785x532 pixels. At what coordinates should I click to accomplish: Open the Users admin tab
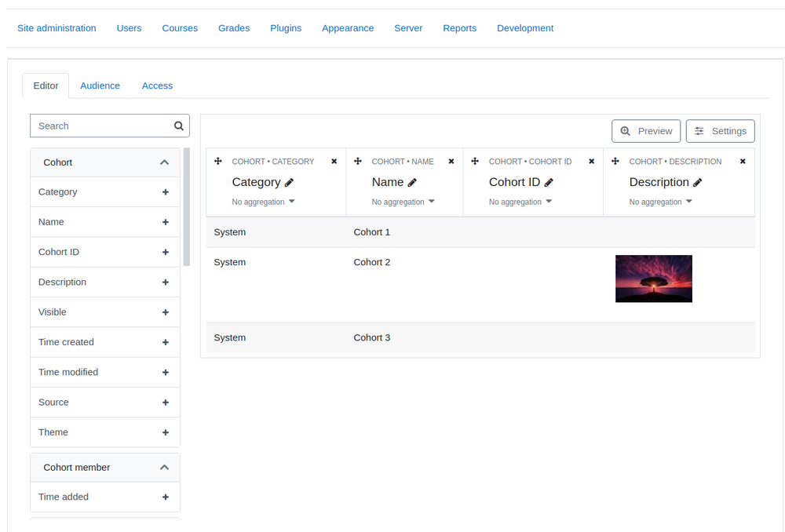pos(130,28)
